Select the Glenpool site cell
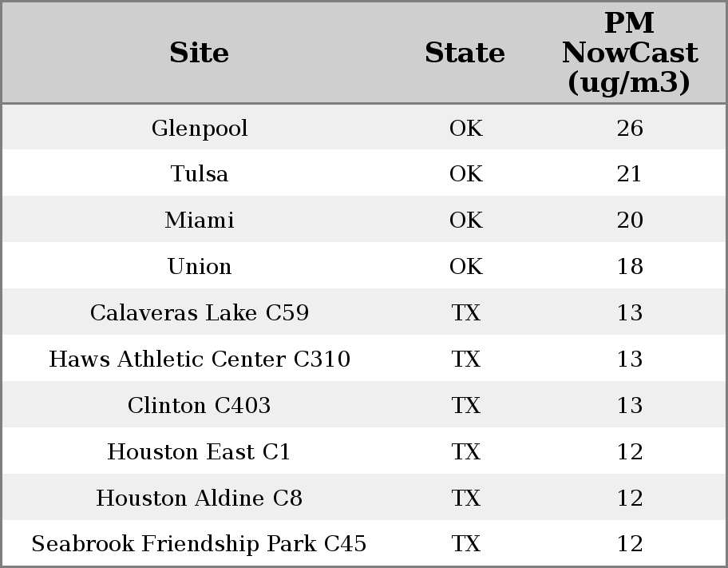The image size is (728, 568). [x=200, y=127]
